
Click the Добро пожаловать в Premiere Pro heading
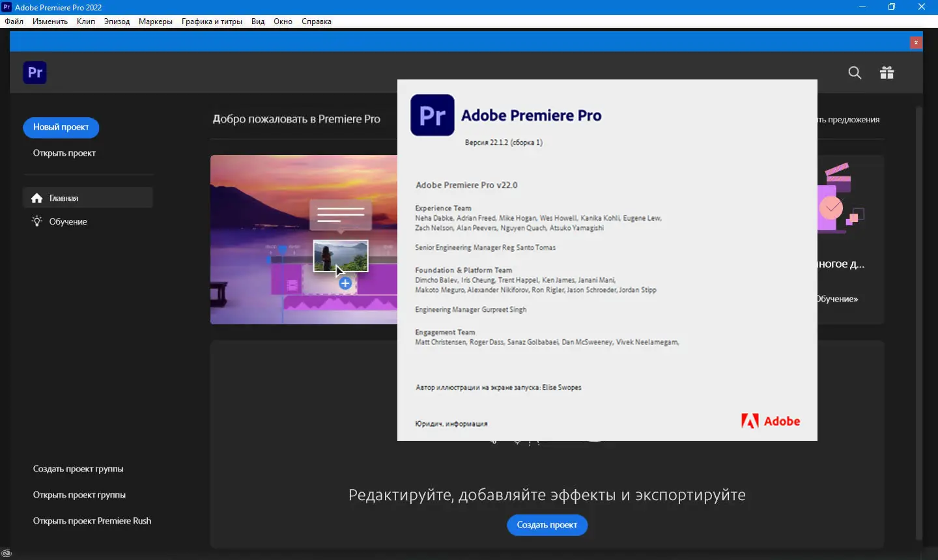tap(296, 119)
